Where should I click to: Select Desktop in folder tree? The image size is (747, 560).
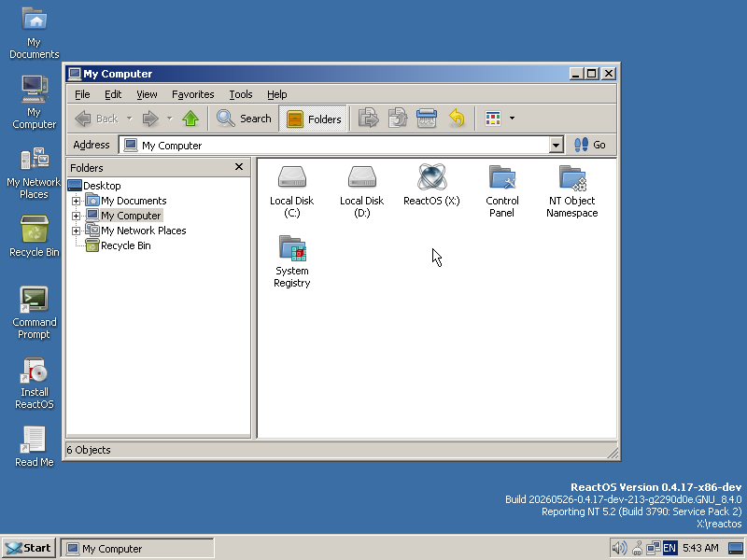[102, 186]
